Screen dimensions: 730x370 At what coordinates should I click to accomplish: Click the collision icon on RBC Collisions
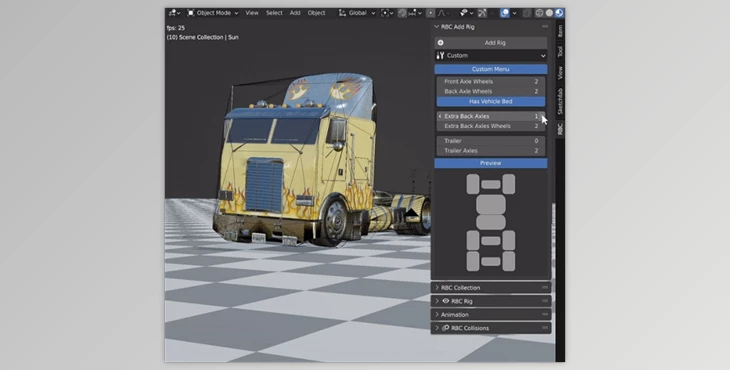tap(446, 328)
